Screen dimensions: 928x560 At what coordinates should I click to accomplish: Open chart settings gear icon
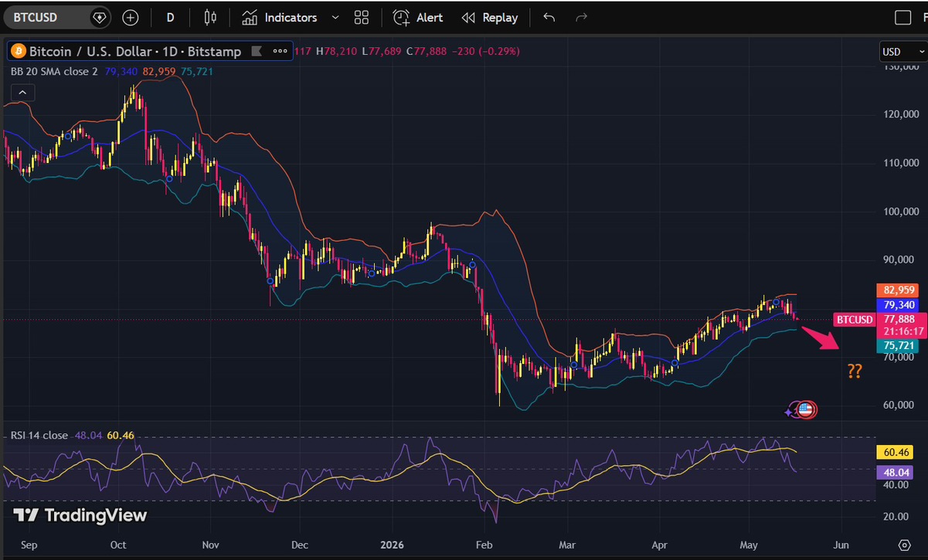[903, 545]
